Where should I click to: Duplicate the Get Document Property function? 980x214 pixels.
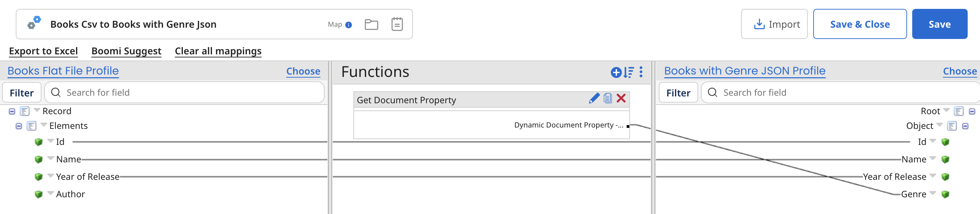(x=608, y=98)
